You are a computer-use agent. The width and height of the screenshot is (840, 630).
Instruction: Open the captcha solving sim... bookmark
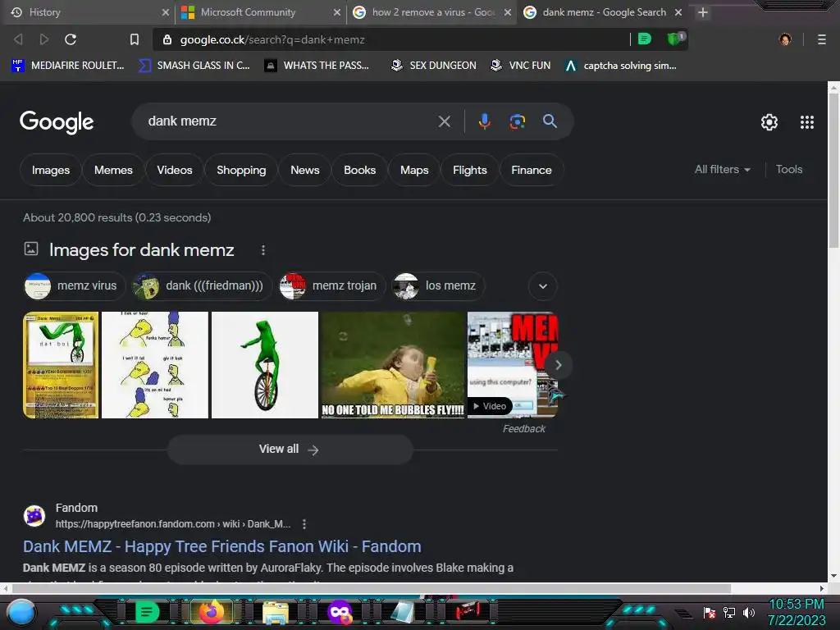pyautogui.click(x=620, y=66)
